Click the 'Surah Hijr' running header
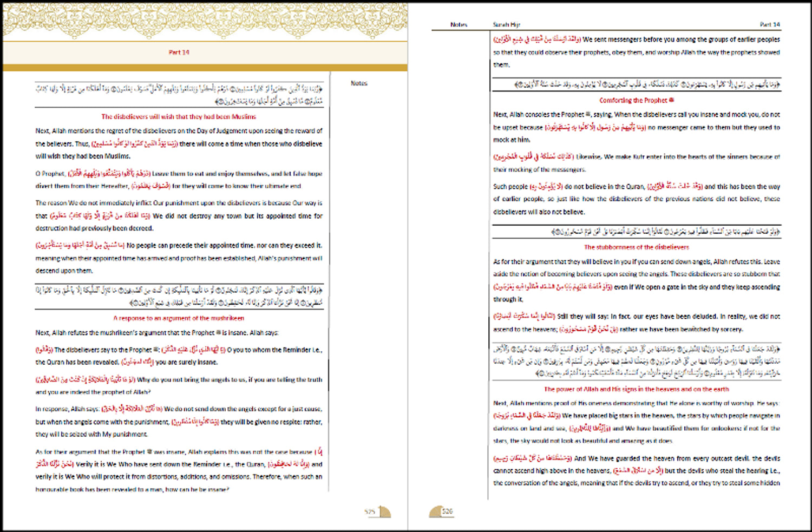 click(x=506, y=24)
